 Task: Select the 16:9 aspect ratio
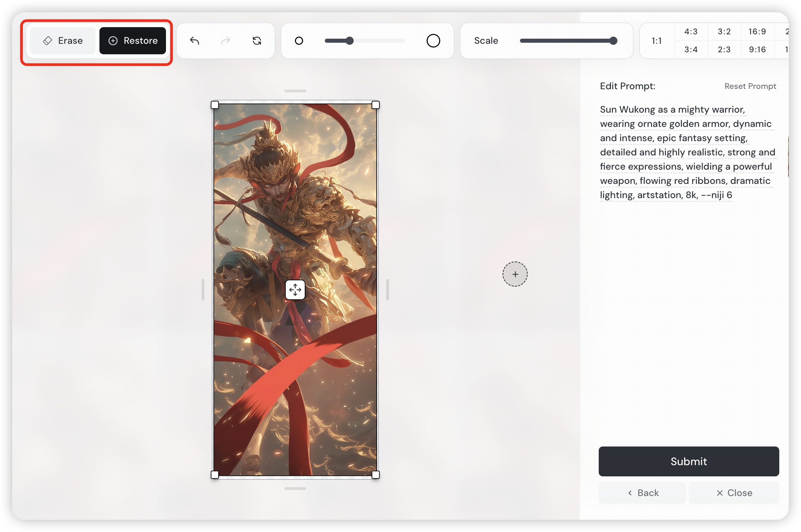tap(757, 32)
